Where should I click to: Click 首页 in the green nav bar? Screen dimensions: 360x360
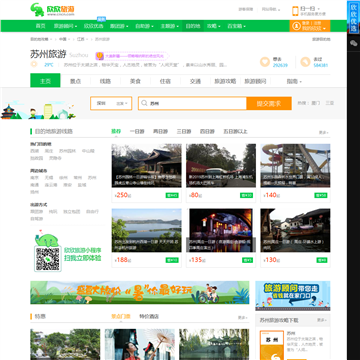point(40,26)
